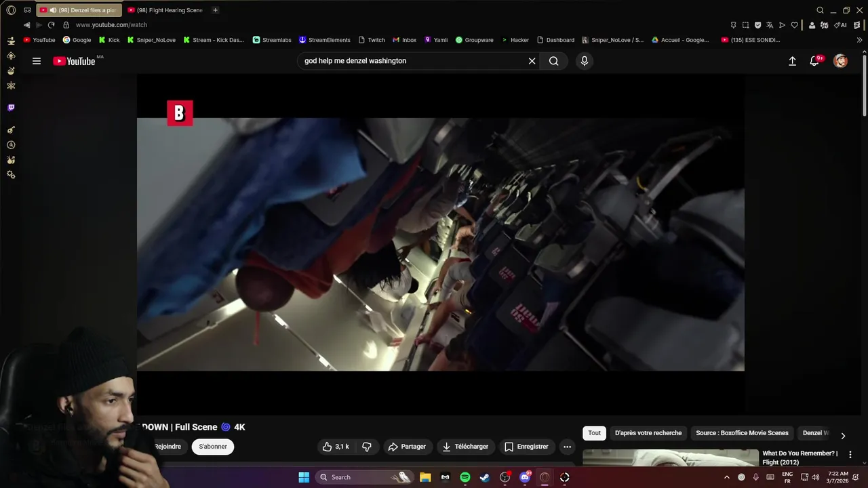Viewport: 868px width, 488px height.
Task: Download the video with Télécharger
Action: click(x=465, y=447)
